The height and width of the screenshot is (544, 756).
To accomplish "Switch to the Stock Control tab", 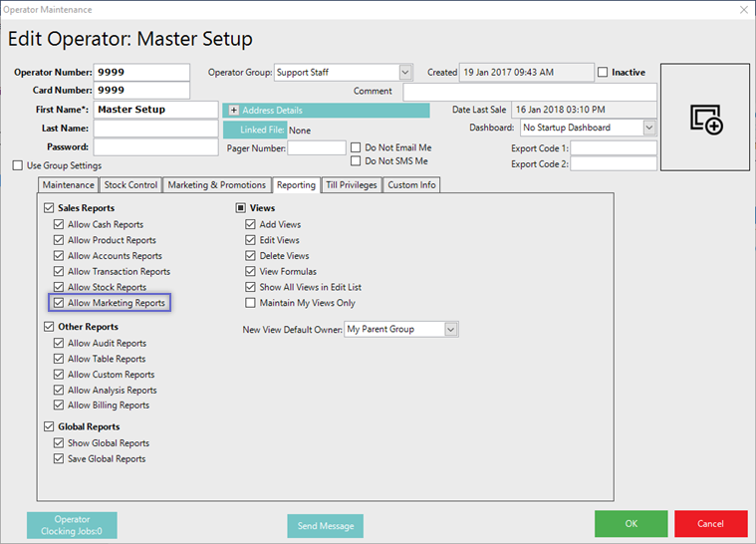I will 130,185.
